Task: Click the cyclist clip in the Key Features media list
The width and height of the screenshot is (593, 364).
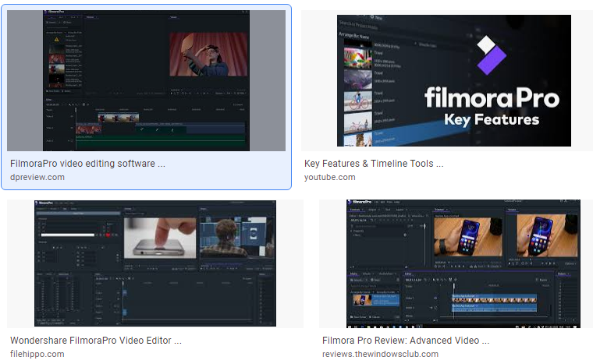Action: (x=358, y=101)
